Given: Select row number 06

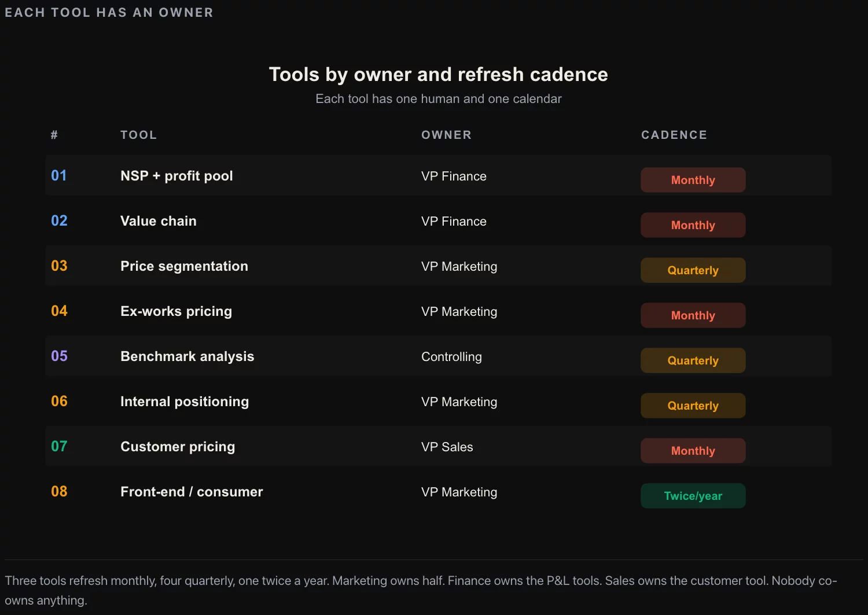Looking at the screenshot, I should click(59, 401).
